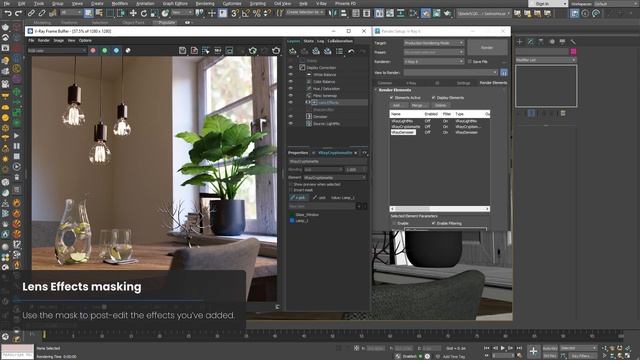Click the -pick mask button
Viewport: 640px width, 360px height.
[320, 198]
